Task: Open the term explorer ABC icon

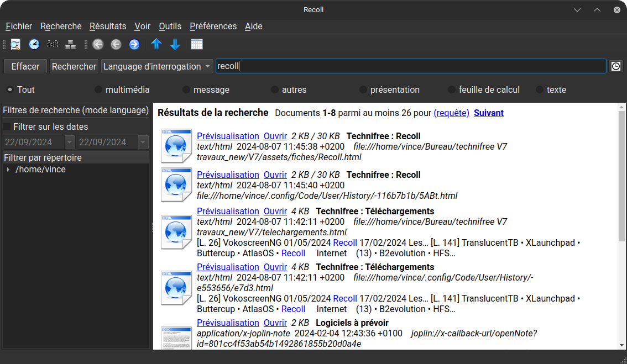Action: coord(53,44)
